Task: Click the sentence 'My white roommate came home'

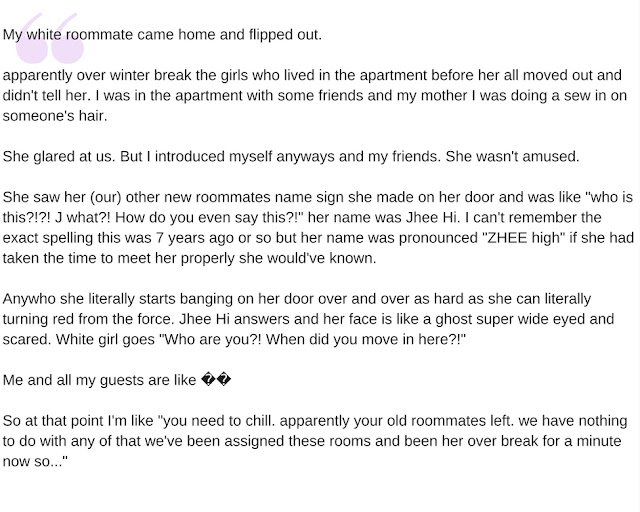Action: pyautogui.click(x=109, y=35)
